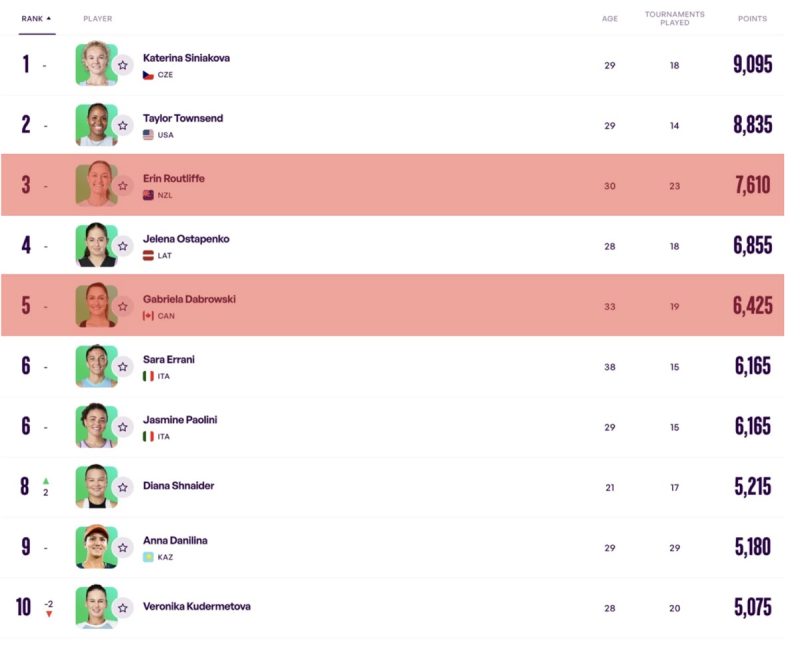
Task: Select highlighted Gabriela Dabrowski row points 6,425
Action: coord(753,306)
